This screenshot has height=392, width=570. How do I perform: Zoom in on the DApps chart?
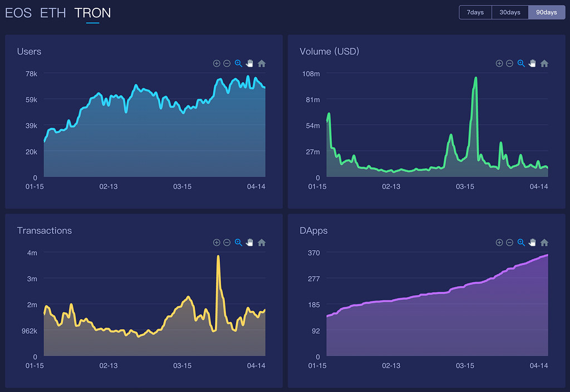tap(499, 242)
